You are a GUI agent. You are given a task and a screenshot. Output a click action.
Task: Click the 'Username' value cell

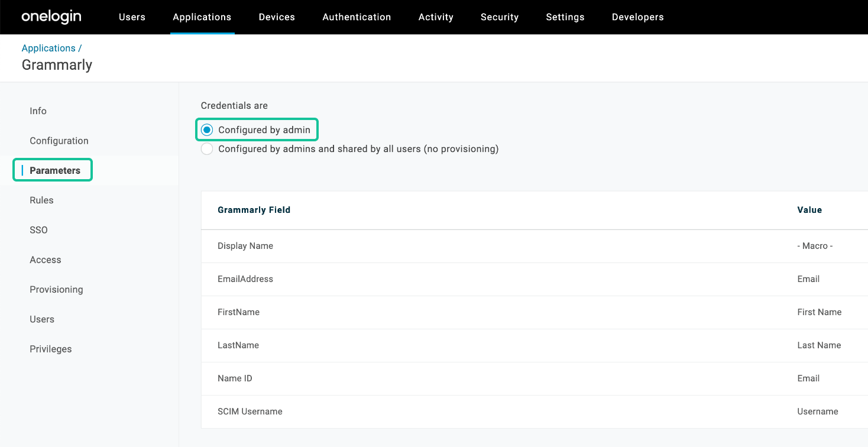point(818,412)
